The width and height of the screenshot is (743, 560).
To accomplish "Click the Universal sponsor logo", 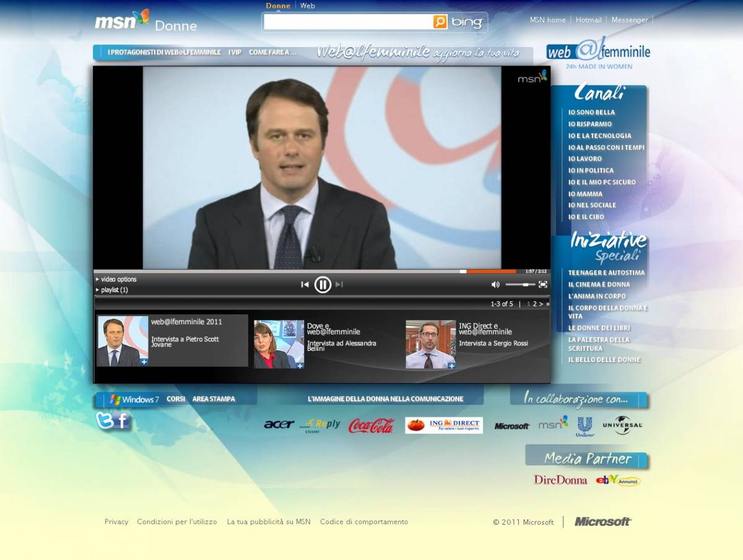I will (622, 425).
